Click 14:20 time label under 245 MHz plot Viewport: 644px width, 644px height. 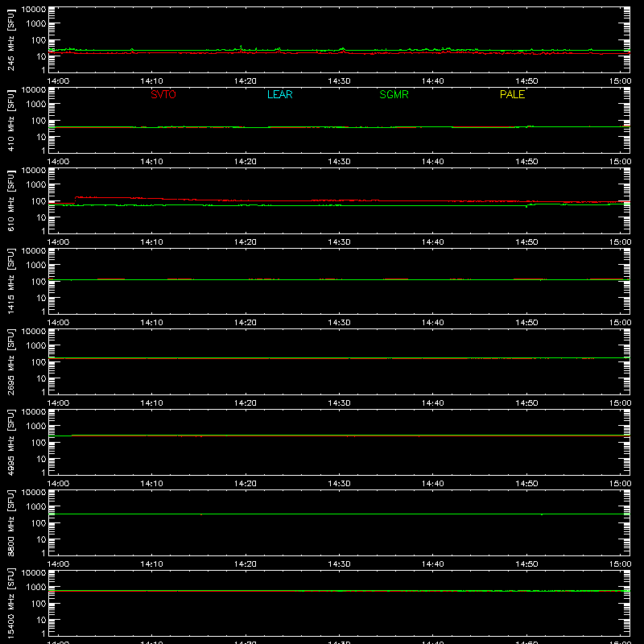click(246, 81)
